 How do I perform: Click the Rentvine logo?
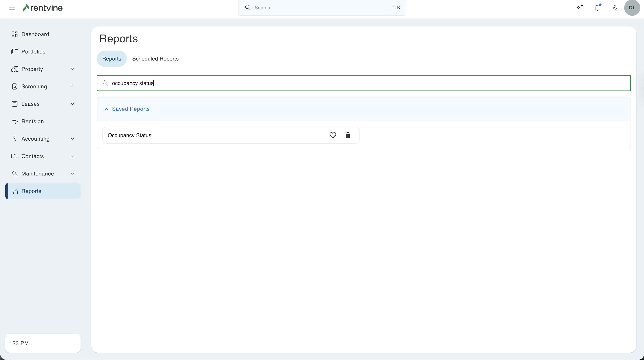point(42,8)
